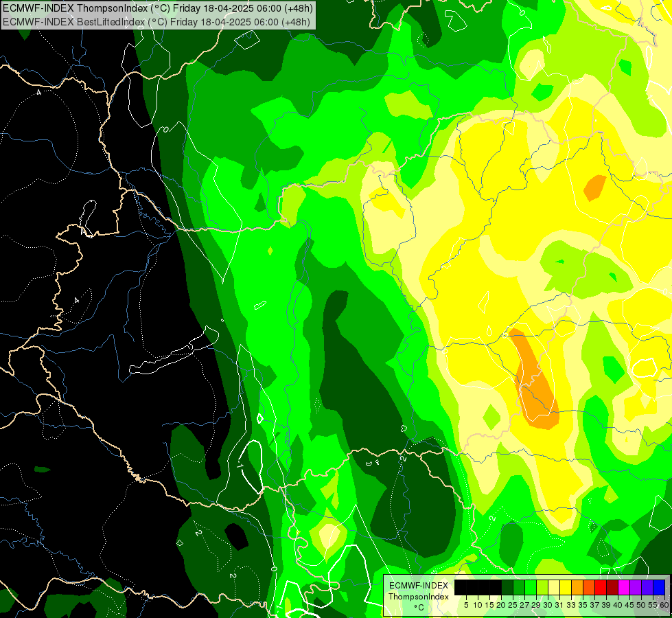
Task: Click the legend tick value '10'
Action: click(478, 605)
